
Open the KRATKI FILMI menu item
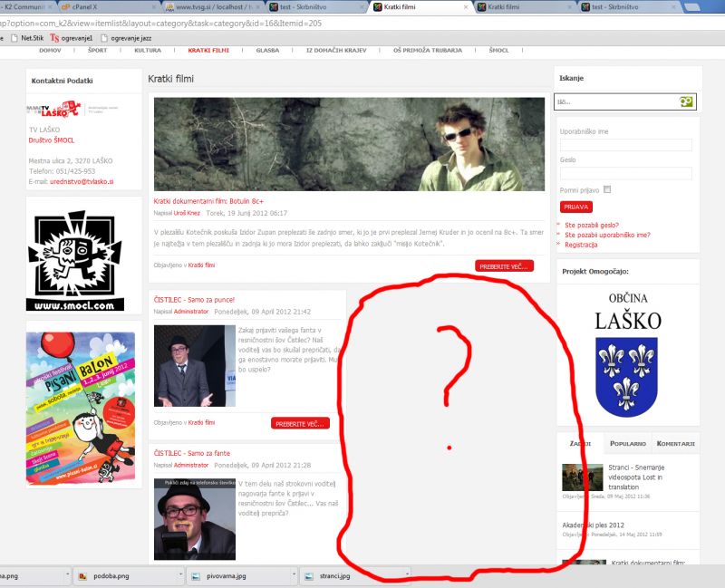[x=208, y=50]
